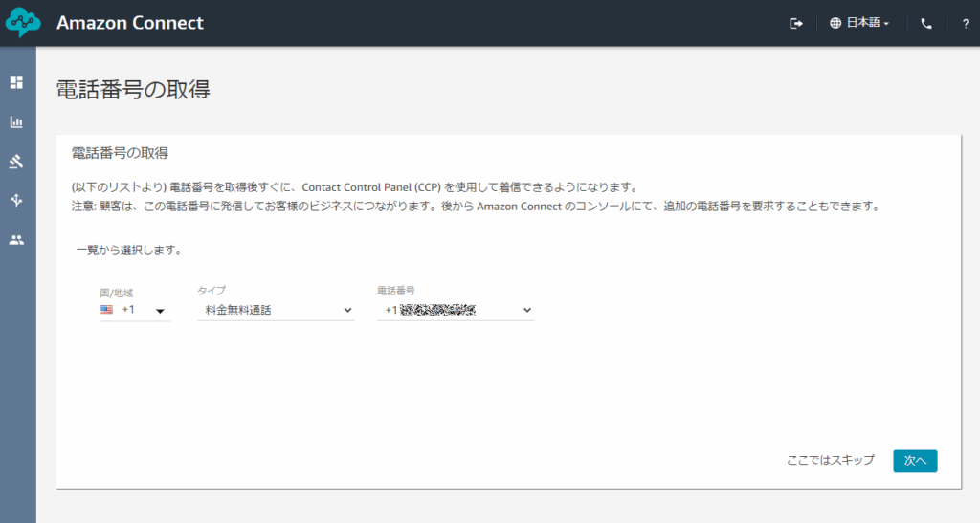Click the help question mark icon
Screen dimensions: 980x523
(x=966, y=24)
